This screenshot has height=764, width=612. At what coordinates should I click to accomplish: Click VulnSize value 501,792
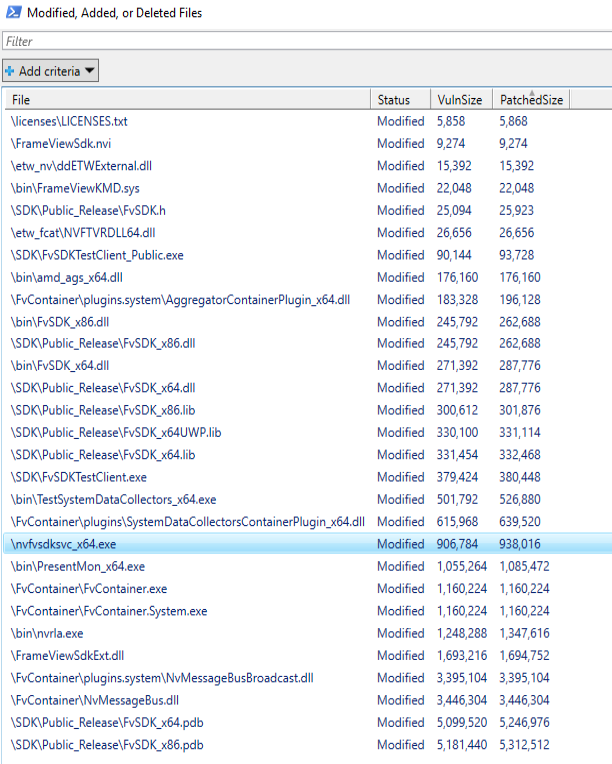(457, 499)
